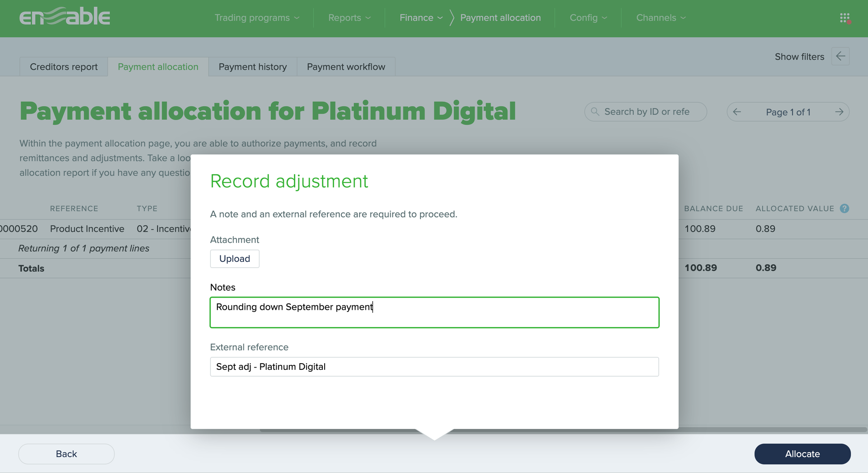Click the Upload attachment button

coord(235,259)
